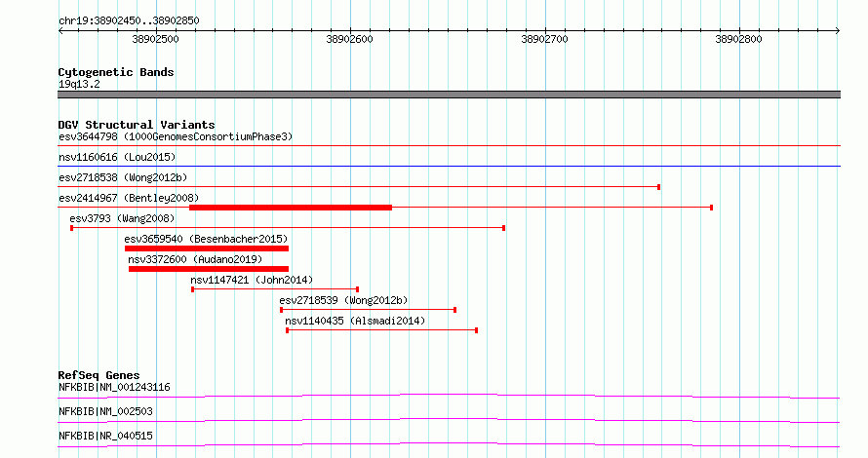868x458 pixels.
Task: Open variant nsv3372600 (Audano2019)
Action: [x=195, y=259]
